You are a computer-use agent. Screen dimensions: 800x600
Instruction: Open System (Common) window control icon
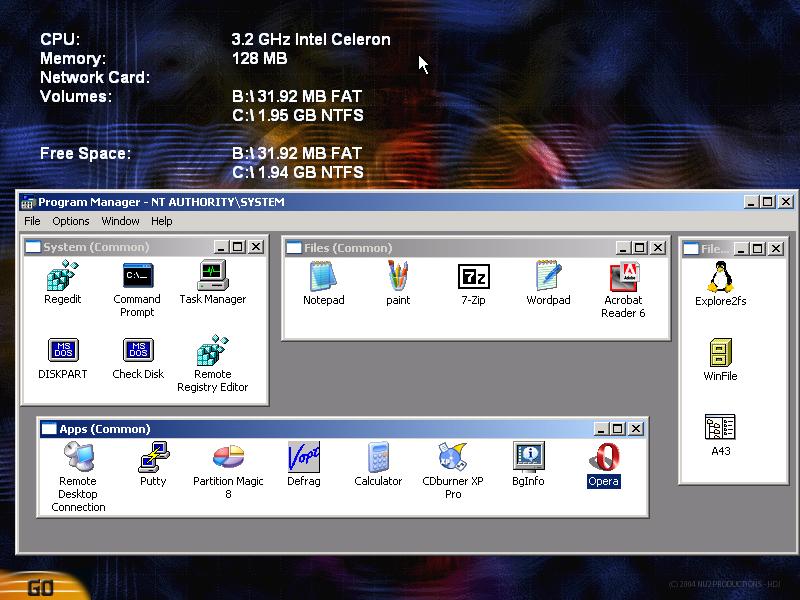tap(33, 247)
